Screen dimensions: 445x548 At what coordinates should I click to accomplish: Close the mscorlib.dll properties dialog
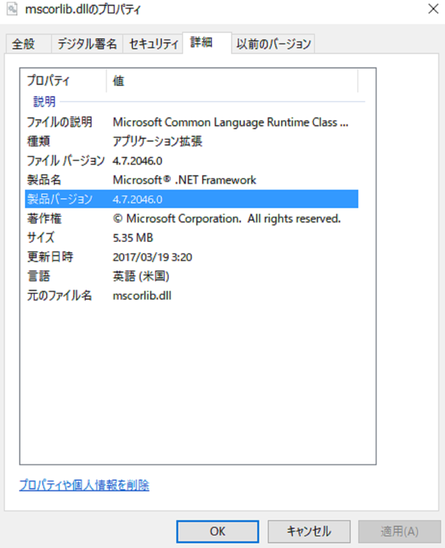pos(433,9)
